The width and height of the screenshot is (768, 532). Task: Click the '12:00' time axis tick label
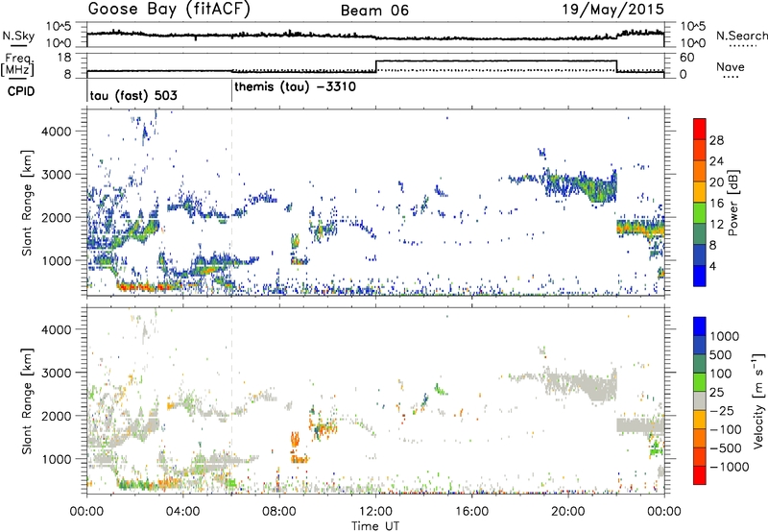pos(375,512)
